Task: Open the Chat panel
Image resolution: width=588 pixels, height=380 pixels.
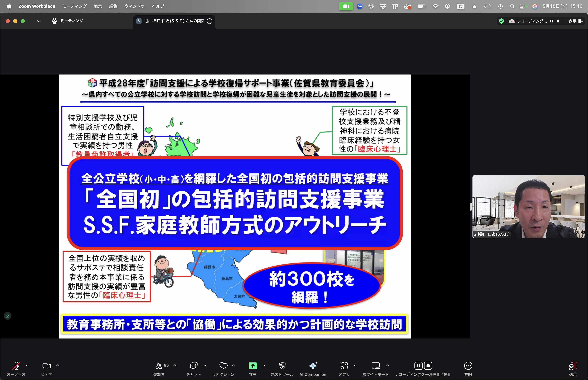Action: (x=193, y=366)
